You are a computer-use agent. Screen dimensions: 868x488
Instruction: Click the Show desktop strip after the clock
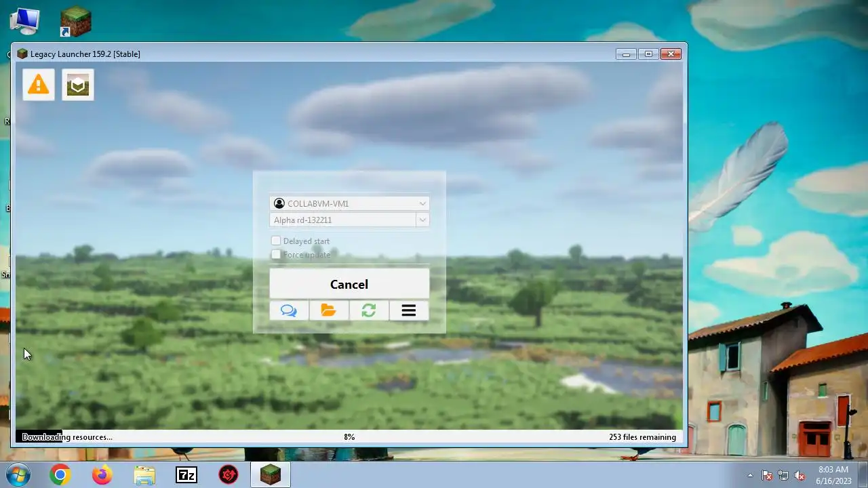click(x=863, y=475)
